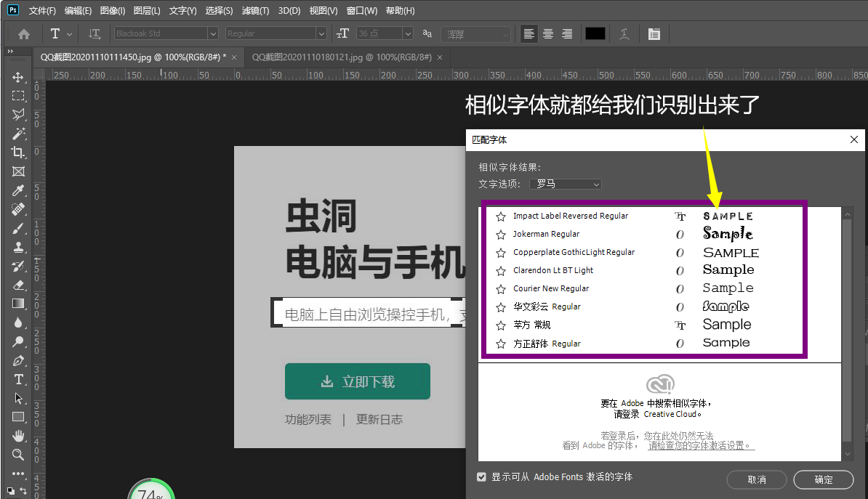The width and height of the screenshot is (868, 499).
Task: Switch to the QQ截图20201110180121.jpg tab
Action: 342,57
